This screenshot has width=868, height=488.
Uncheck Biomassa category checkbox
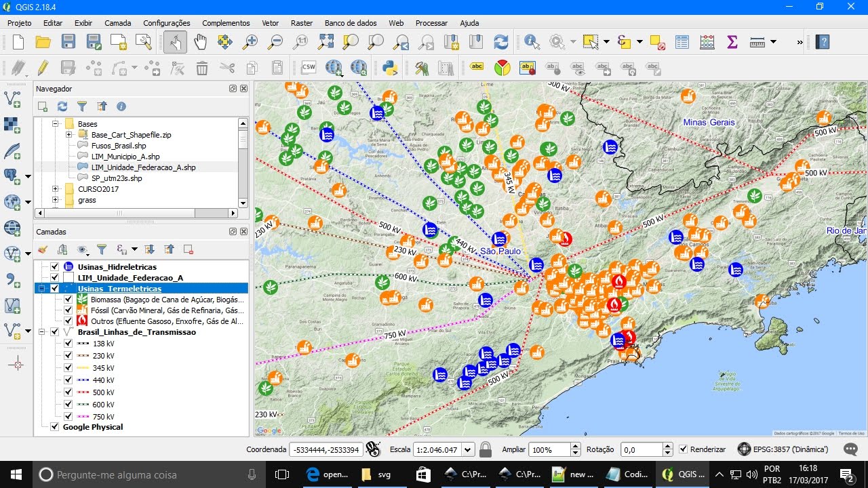tap(68, 300)
